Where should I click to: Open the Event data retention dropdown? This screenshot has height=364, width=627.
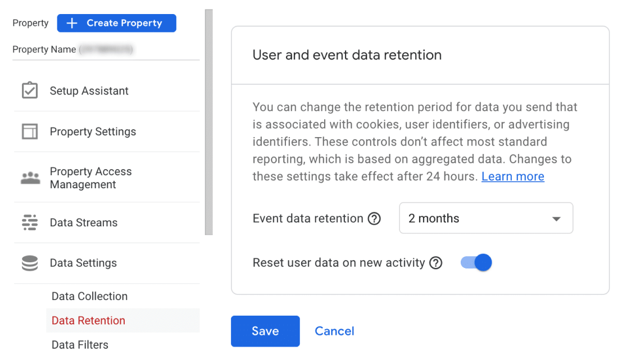click(485, 218)
